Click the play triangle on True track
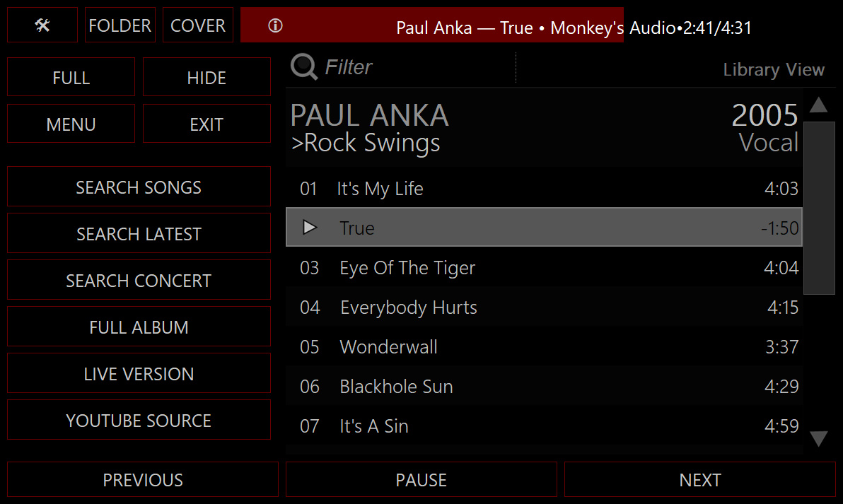843x504 pixels. coord(309,228)
